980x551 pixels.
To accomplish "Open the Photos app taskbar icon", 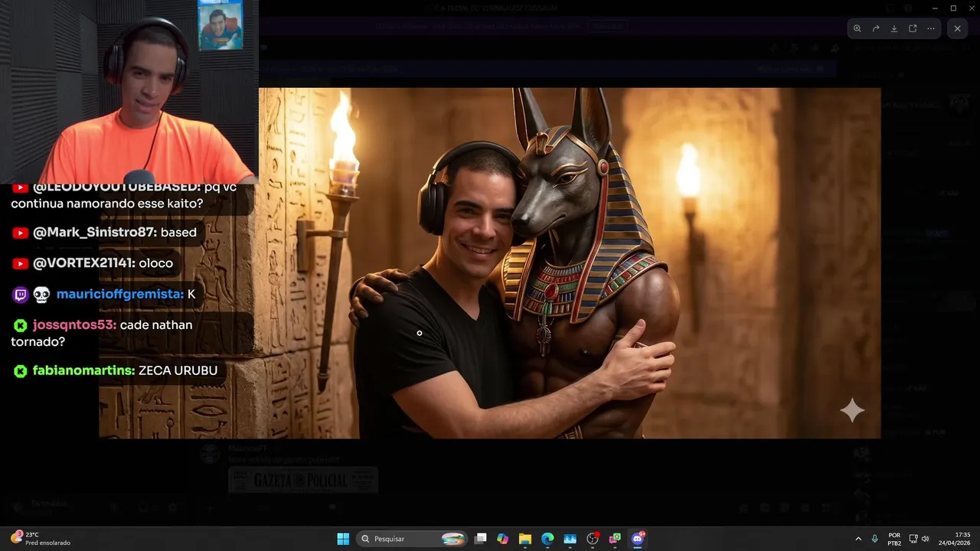I will [570, 539].
